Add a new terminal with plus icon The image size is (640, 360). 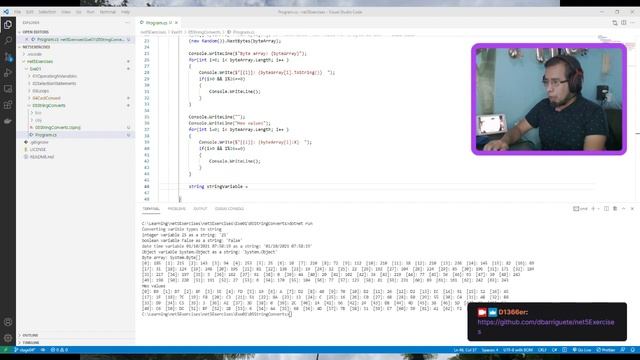coord(593,209)
